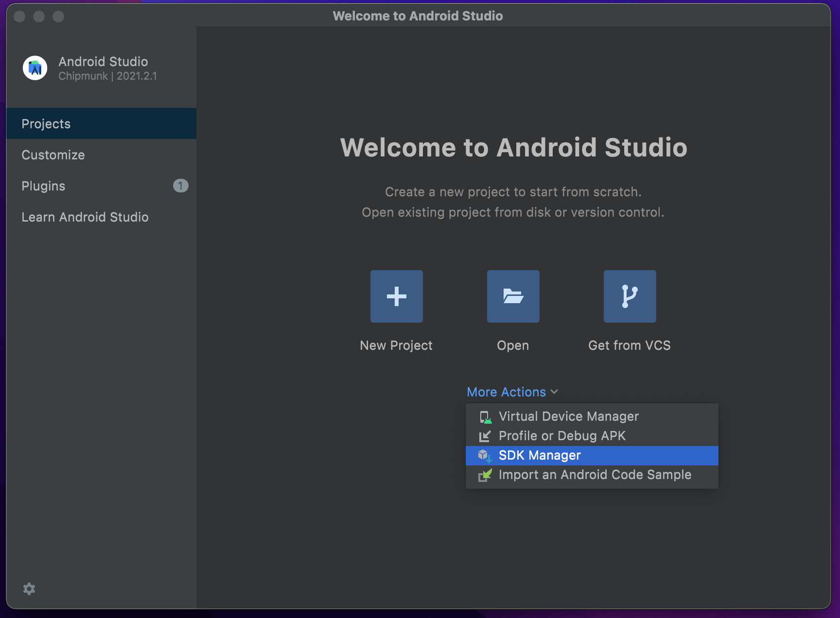Click the Import Android Code Sample icon

click(485, 475)
